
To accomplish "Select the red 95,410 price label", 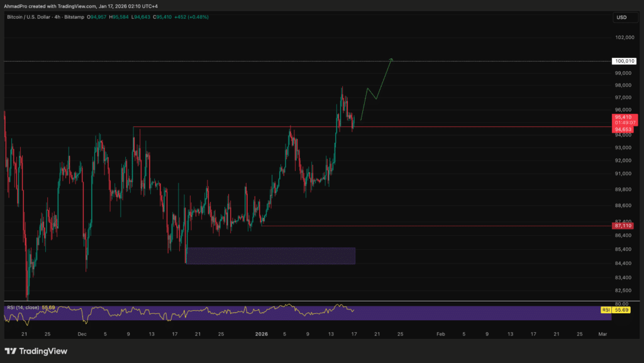I will pos(623,117).
